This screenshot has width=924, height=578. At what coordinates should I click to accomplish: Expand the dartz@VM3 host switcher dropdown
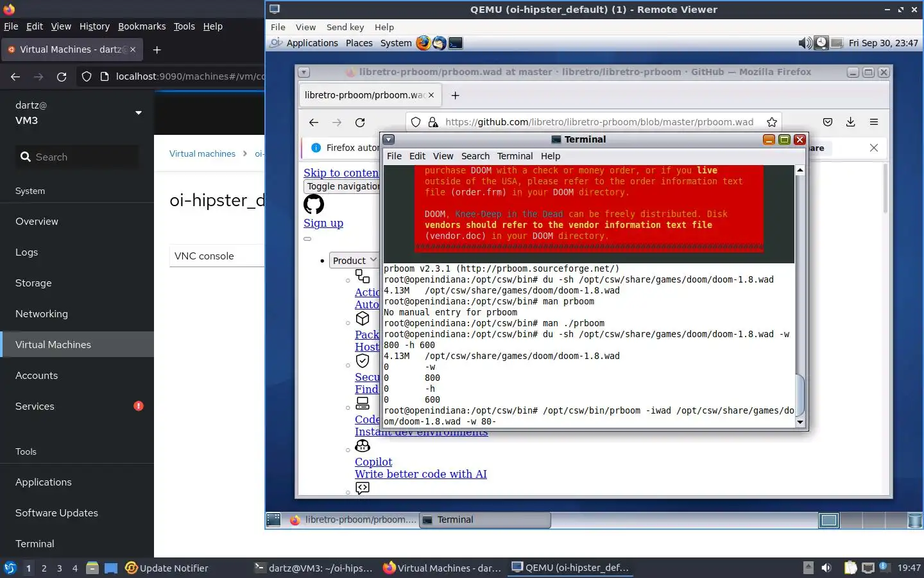click(x=138, y=113)
